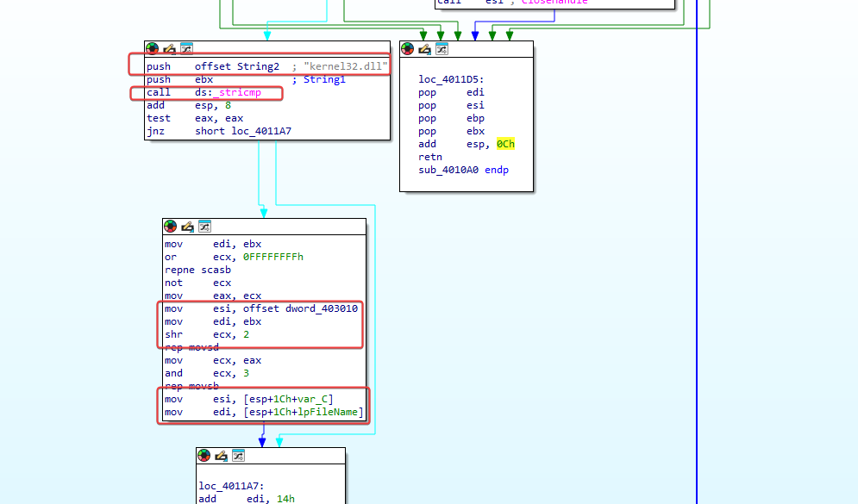The width and height of the screenshot is (858, 504).
Task: Click the 'rep movsd' instruction
Action: click(191, 348)
